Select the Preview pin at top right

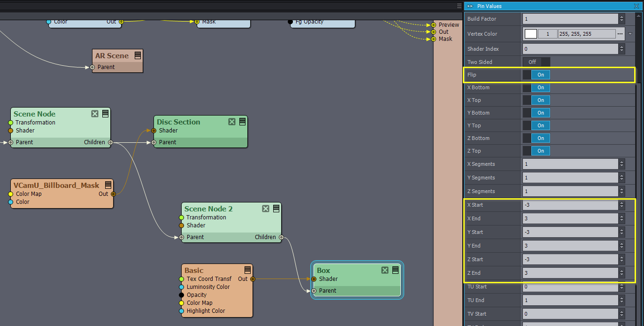[434, 25]
